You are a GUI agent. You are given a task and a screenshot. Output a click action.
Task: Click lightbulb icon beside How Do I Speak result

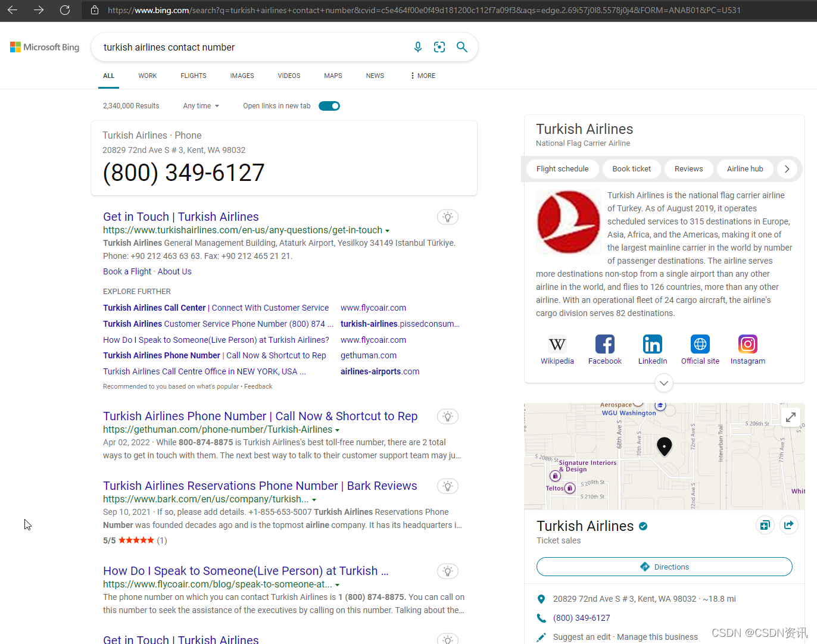click(448, 571)
